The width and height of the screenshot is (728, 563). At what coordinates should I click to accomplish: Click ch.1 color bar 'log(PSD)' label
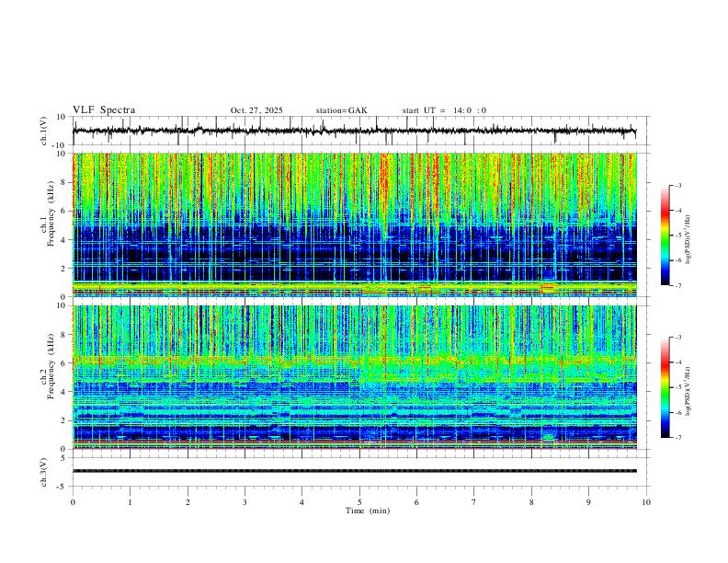pos(688,239)
